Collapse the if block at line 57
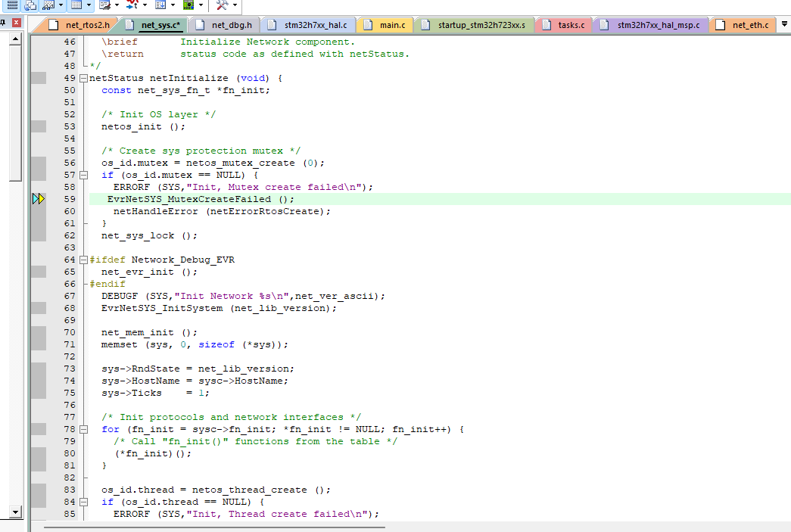The image size is (791, 532). coord(83,175)
